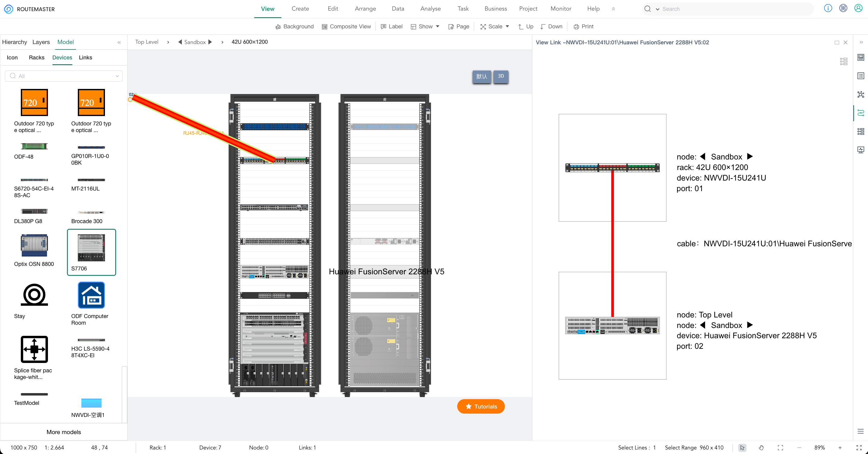868x454 pixels.
Task: Open the user account icon
Action: (858, 8)
